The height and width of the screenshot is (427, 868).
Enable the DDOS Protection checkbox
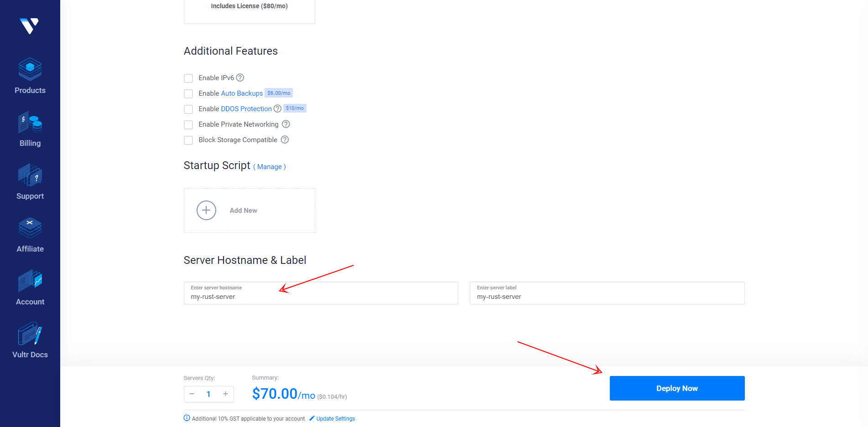pos(188,109)
